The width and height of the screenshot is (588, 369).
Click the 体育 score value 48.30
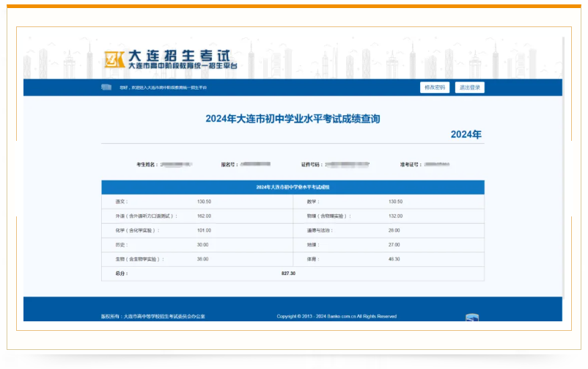(x=394, y=259)
